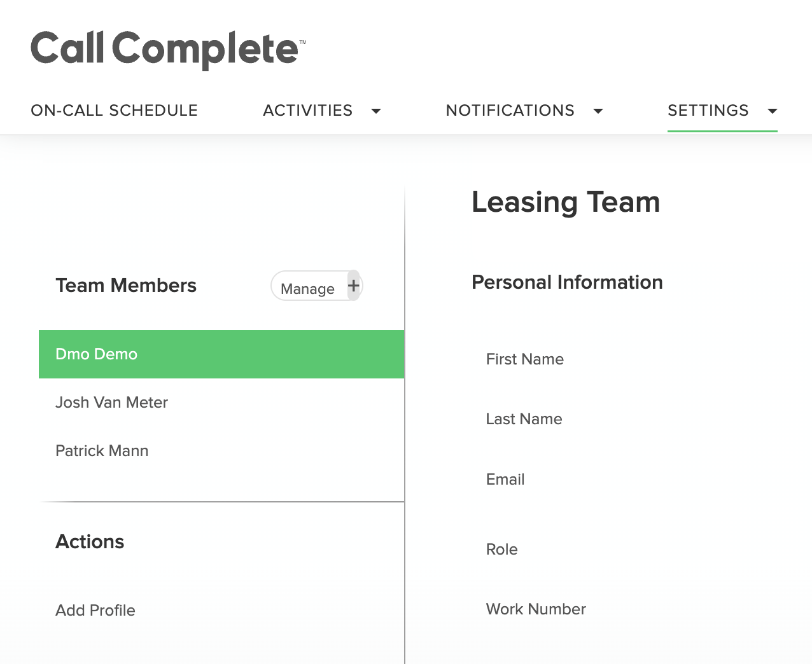Image resolution: width=812 pixels, height=664 pixels.
Task: Click the Actions heading
Action: click(x=90, y=542)
